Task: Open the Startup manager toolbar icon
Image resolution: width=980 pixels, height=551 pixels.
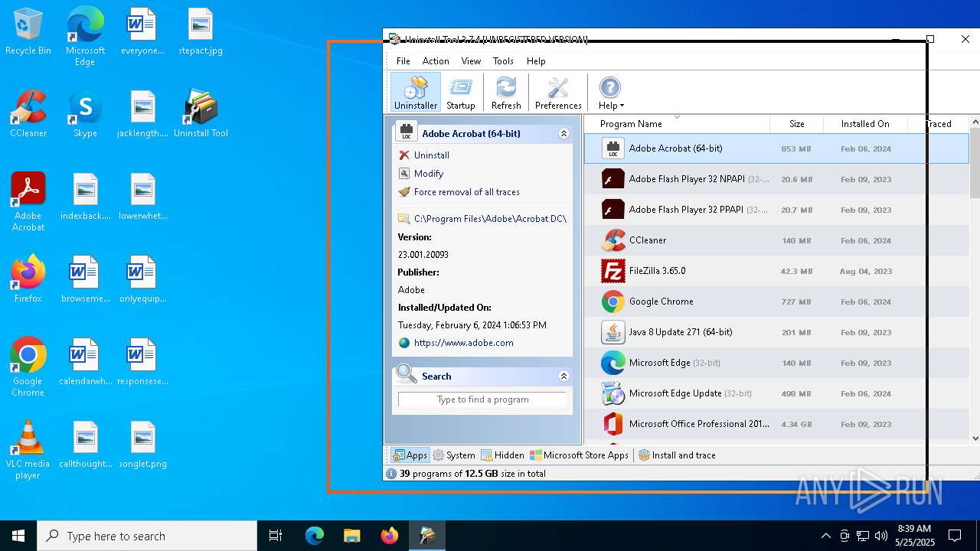Action: pos(461,93)
